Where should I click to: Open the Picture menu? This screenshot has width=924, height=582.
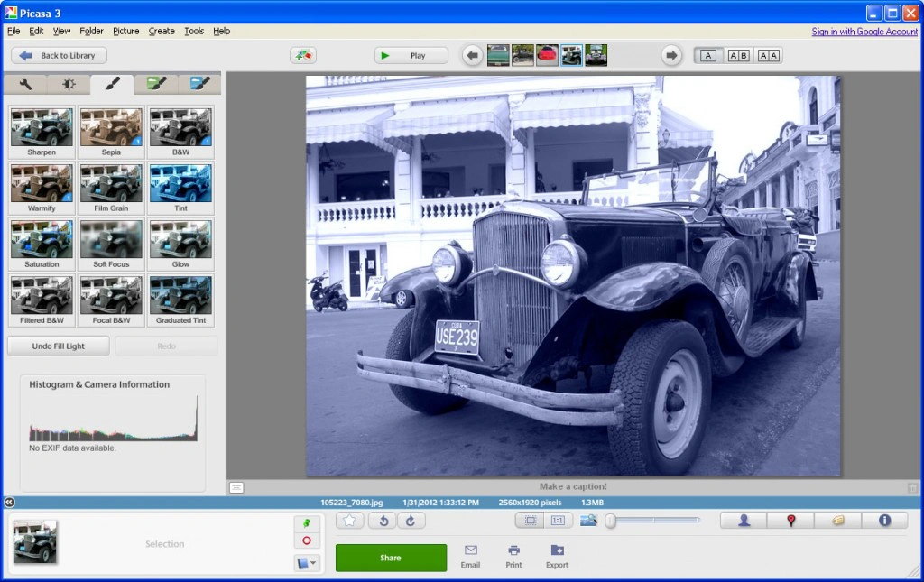click(x=126, y=31)
